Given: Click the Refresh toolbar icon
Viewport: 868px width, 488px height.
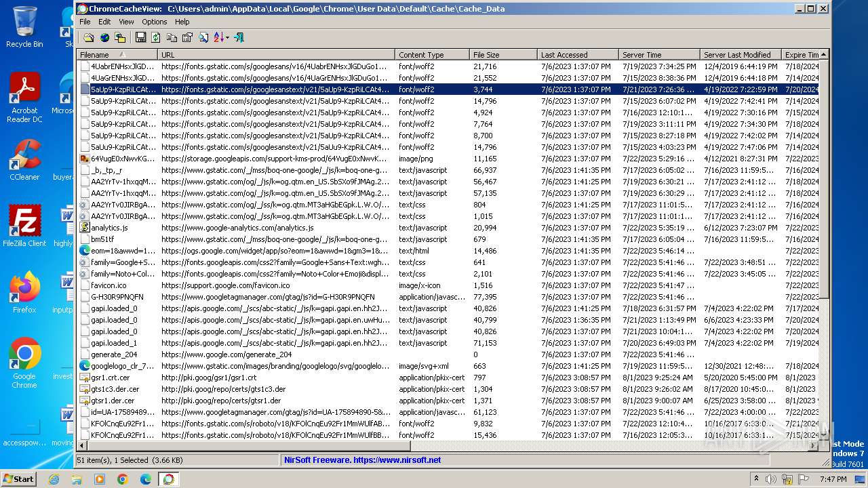Looking at the screenshot, I should [156, 38].
